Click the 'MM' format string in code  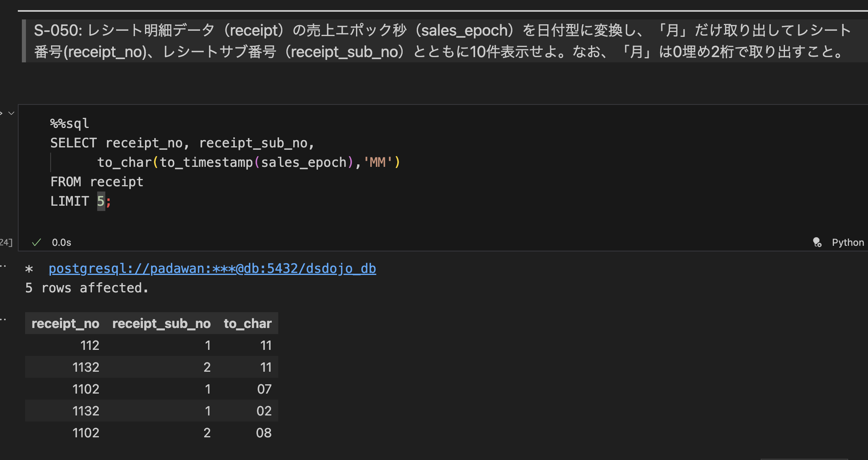378,162
